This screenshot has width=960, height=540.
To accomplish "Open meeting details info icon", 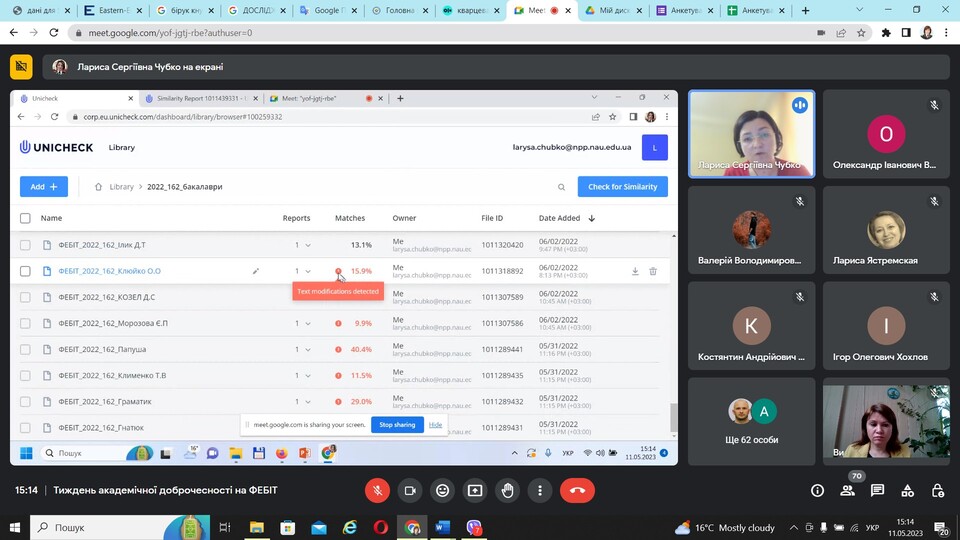I will (818, 491).
